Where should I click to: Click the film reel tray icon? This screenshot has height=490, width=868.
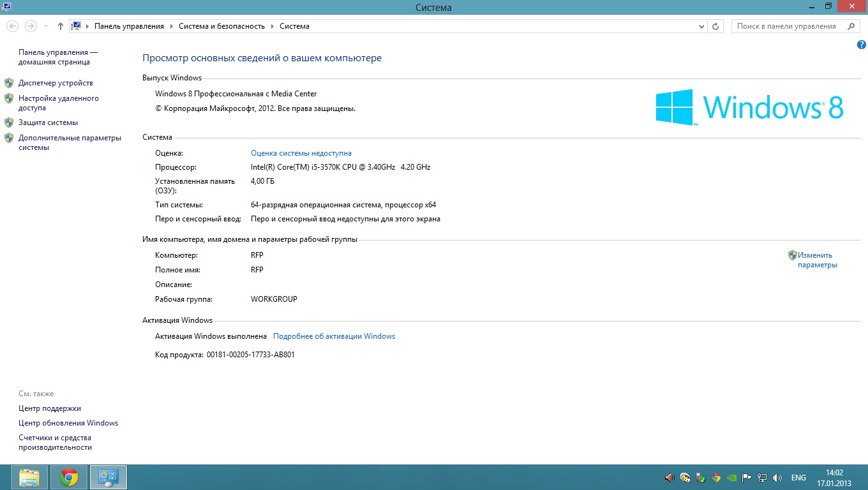pyautogui.click(x=685, y=477)
